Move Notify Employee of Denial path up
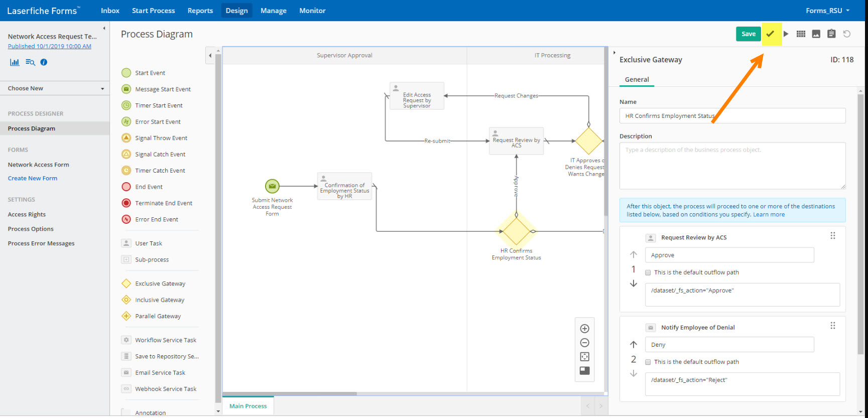This screenshot has width=868, height=418. pos(634,344)
